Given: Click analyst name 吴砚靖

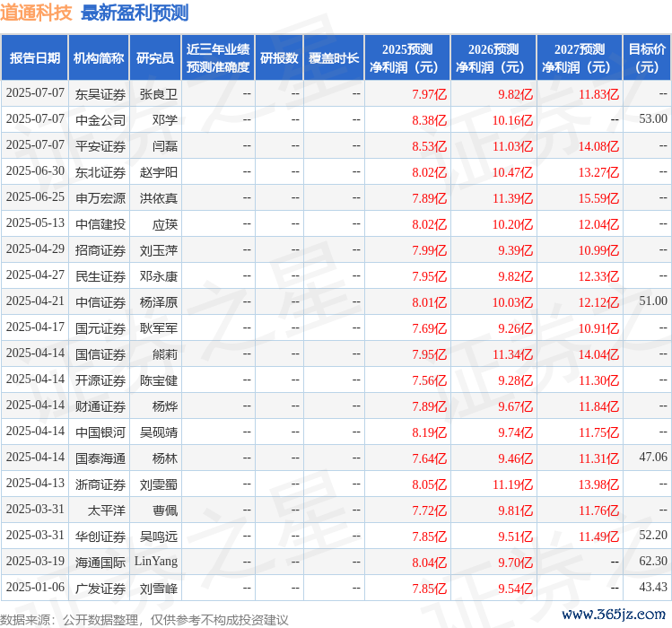Looking at the screenshot, I should coord(159,432).
